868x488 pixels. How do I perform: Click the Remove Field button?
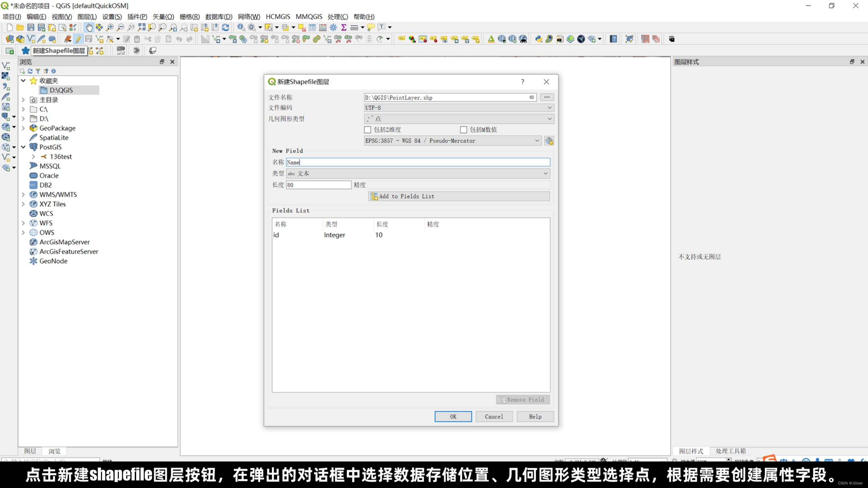pyautogui.click(x=523, y=400)
